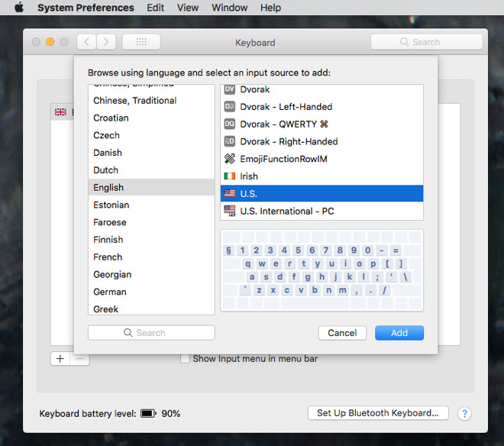The image size is (504, 446).
Task: Select Estonian in the language list
Action: [151, 205]
